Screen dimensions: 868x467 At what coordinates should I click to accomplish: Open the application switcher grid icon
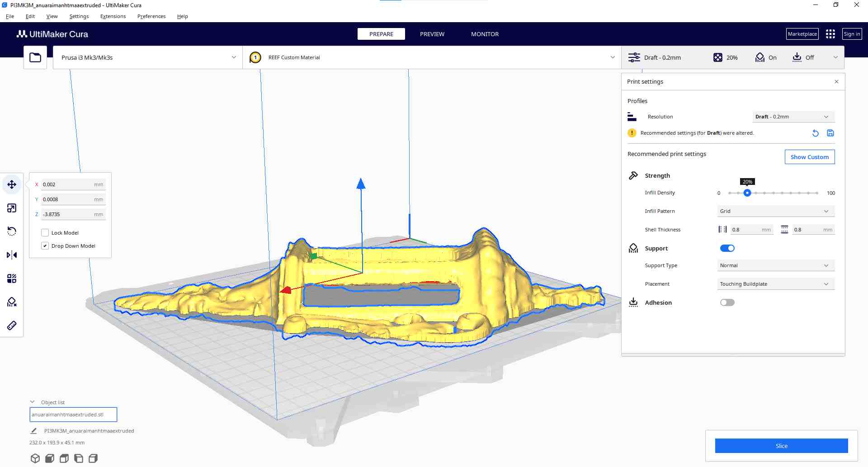pos(830,34)
